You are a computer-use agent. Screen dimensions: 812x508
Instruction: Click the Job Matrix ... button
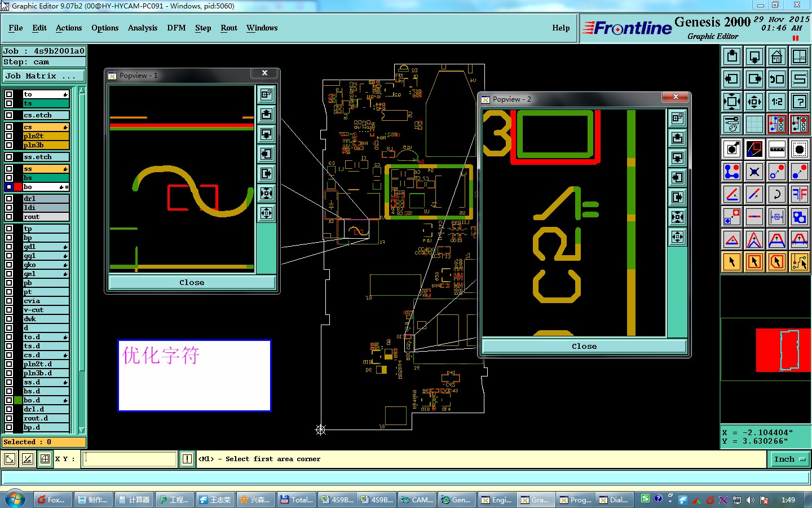click(x=44, y=76)
